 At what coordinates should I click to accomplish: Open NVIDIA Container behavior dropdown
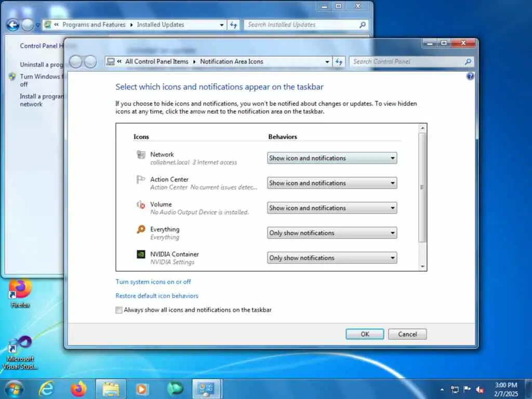[332, 258]
